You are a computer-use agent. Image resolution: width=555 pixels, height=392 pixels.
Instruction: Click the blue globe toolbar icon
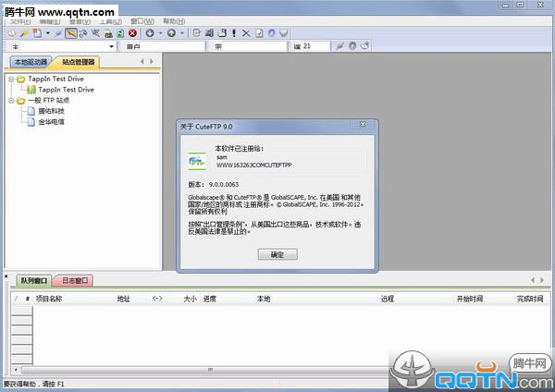point(271,33)
